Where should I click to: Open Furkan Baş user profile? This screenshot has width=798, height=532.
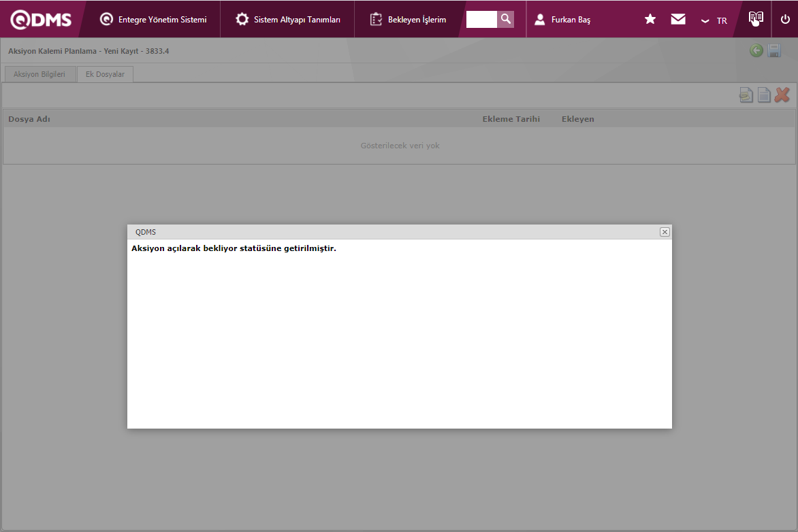click(562, 19)
